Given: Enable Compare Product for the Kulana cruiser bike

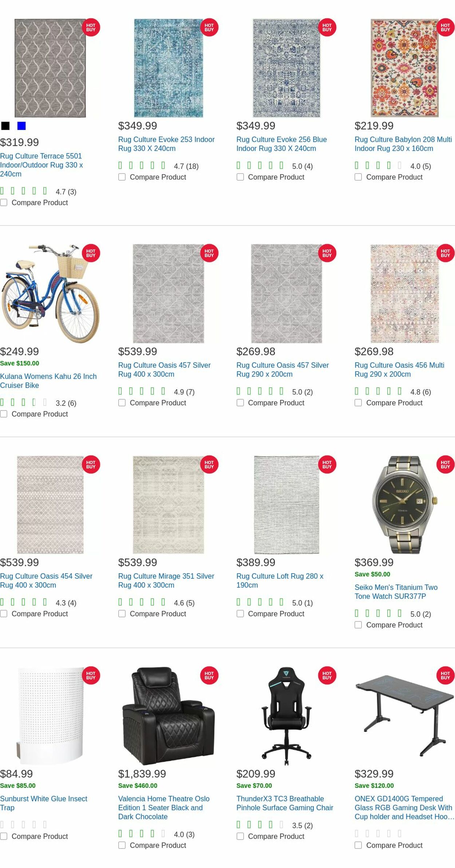Looking at the screenshot, I should (4, 414).
